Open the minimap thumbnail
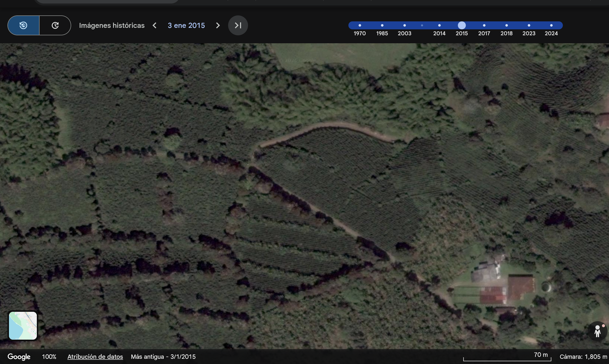Image resolution: width=609 pixels, height=364 pixels. pos(23,325)
